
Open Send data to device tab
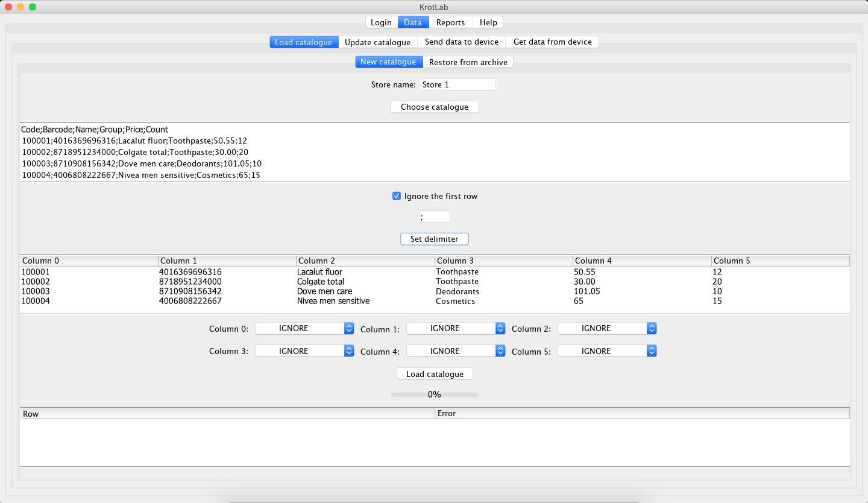pyautogui.click(x=462, y=42)
